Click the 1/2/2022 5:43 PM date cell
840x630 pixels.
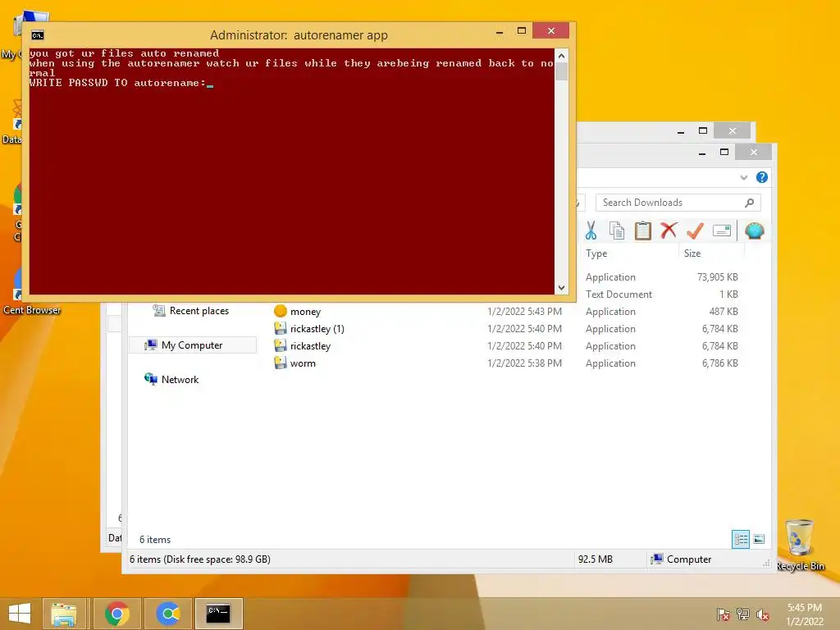(524, 312)
